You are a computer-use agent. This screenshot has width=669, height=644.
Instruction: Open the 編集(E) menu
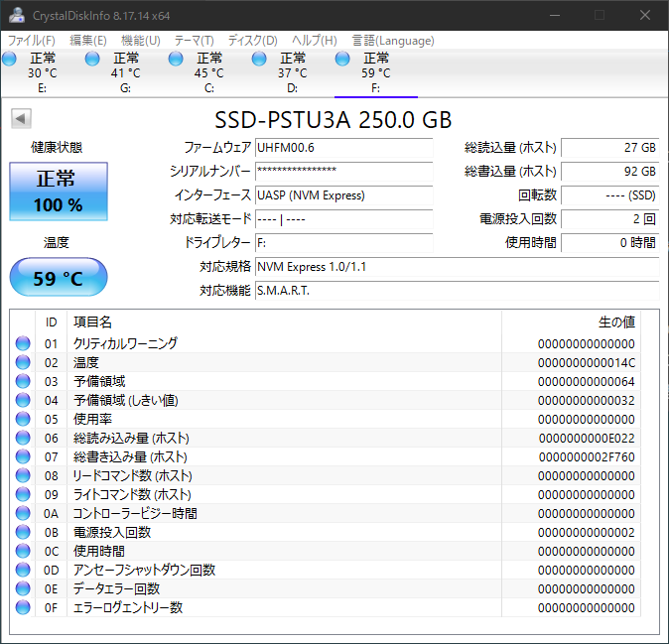(88, 41)
